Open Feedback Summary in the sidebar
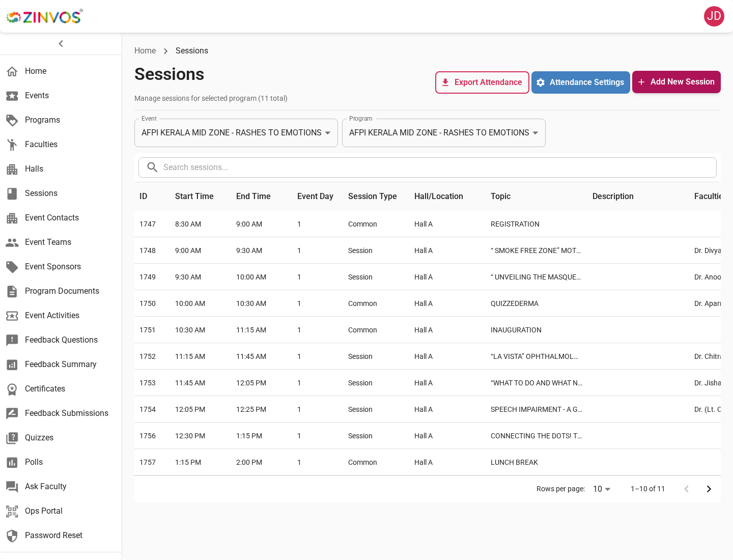The image size is (733, 560). (61, 365)
